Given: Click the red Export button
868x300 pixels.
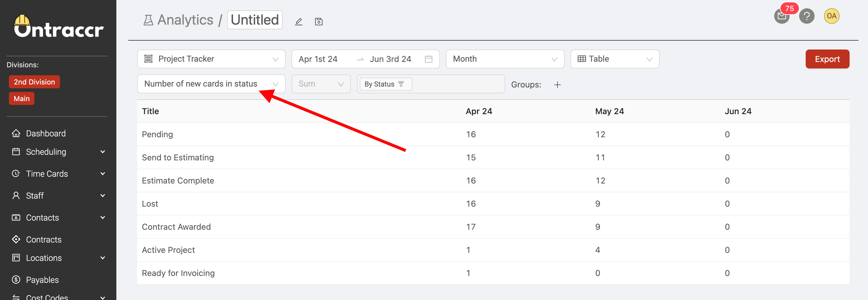Looking at the screenshot, I should click(x=827, y=59).
